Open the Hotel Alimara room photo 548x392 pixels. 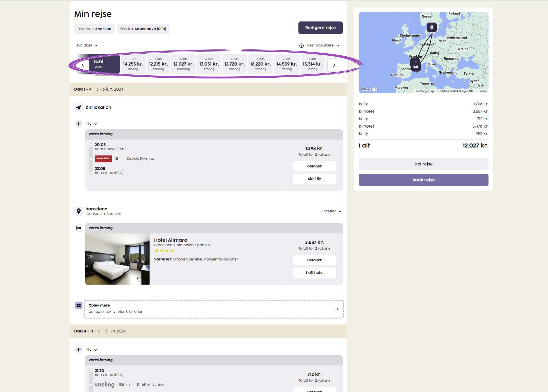[x=117, y=259]
